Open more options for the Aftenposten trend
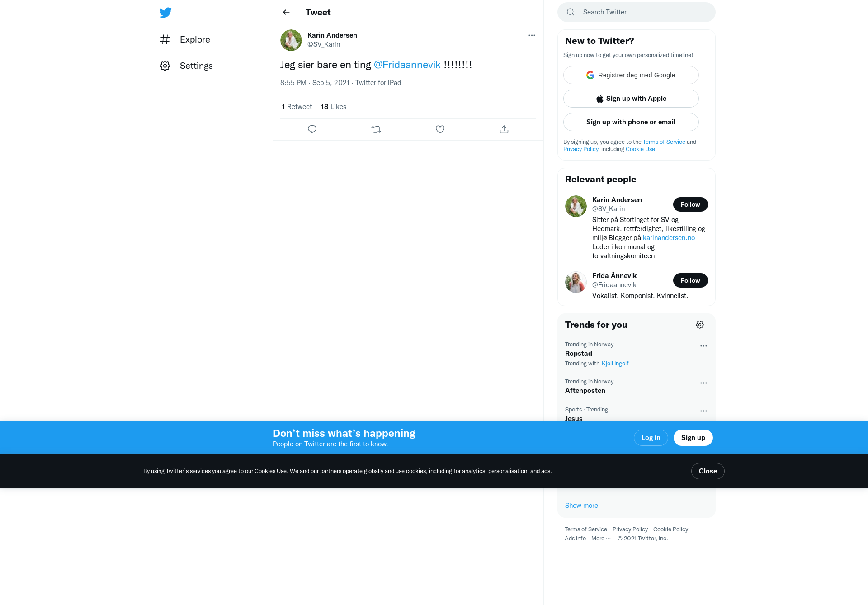The height and width of the screenshot is (605, 868). [x=703, y=383]
